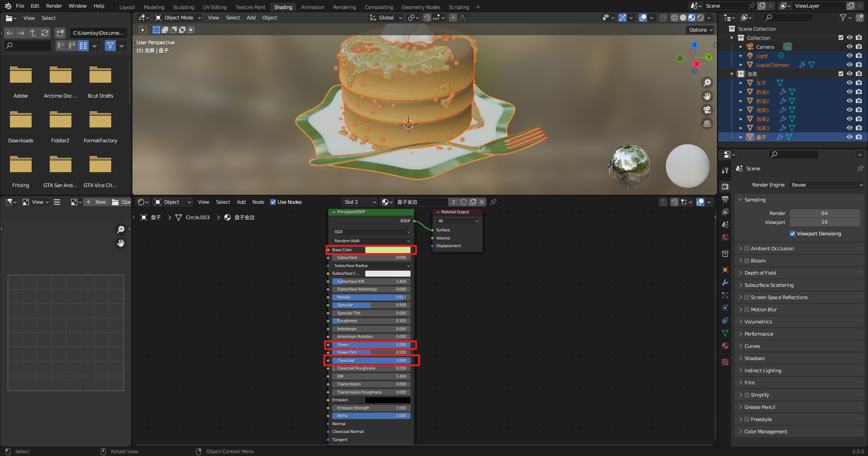
Task: Switch to the UV Editing workspace tab
Action: [214, 7]
